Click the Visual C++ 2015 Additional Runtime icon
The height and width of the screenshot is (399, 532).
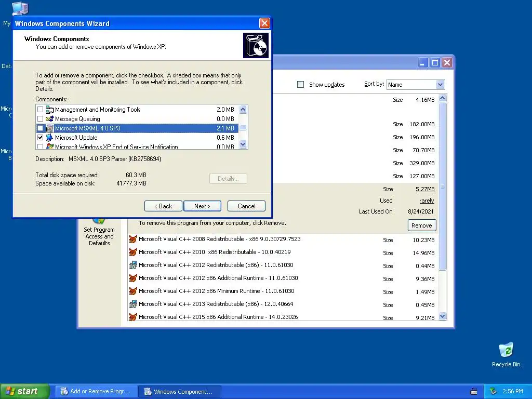(x=133, y=317)
